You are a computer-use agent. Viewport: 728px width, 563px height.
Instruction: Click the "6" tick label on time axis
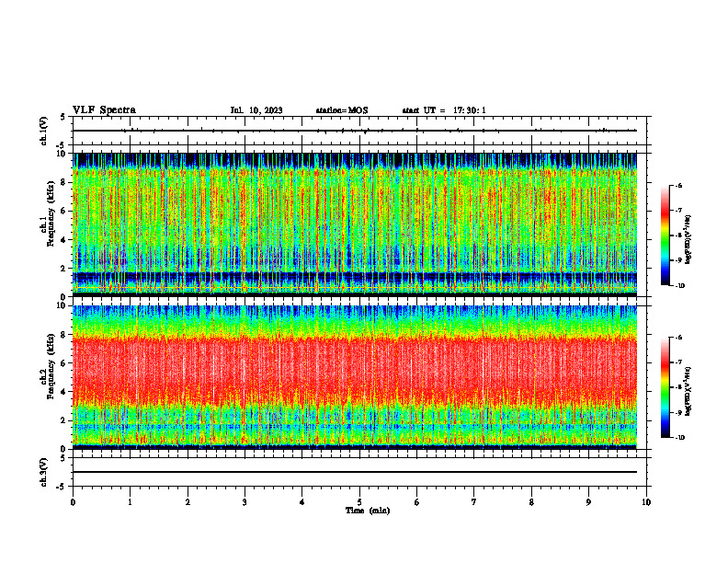[x=417, y=502]
